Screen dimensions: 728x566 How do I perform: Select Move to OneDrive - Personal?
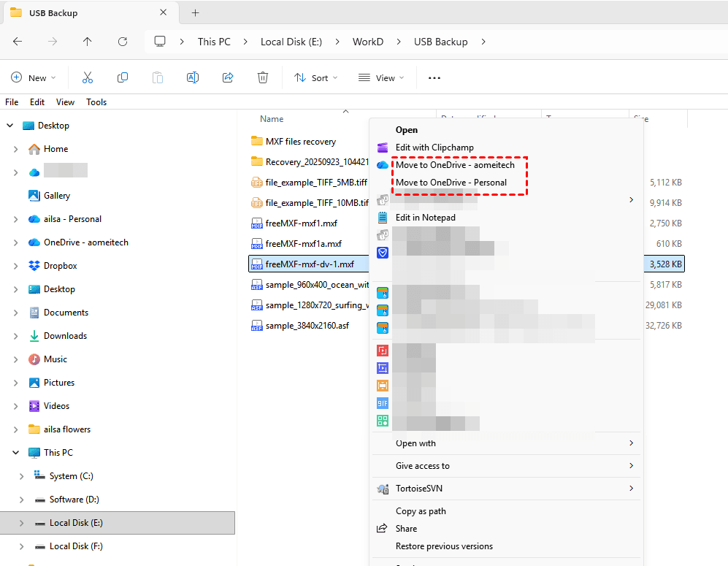451,183
